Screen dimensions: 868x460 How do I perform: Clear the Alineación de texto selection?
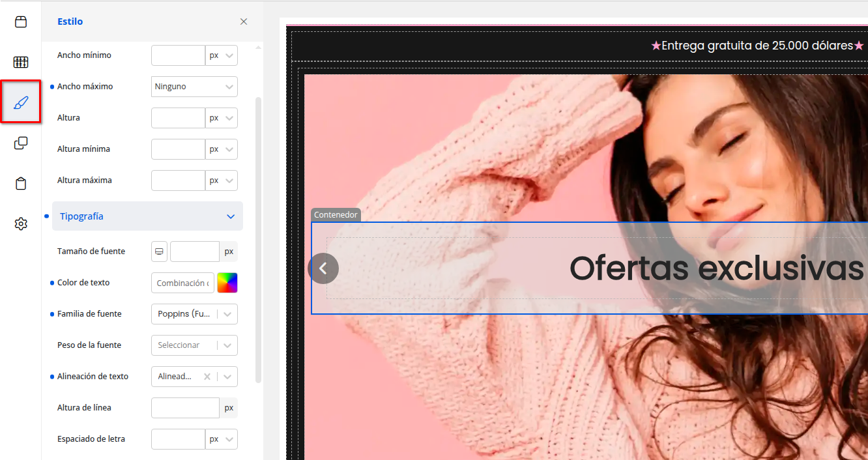tap(207, 377)
